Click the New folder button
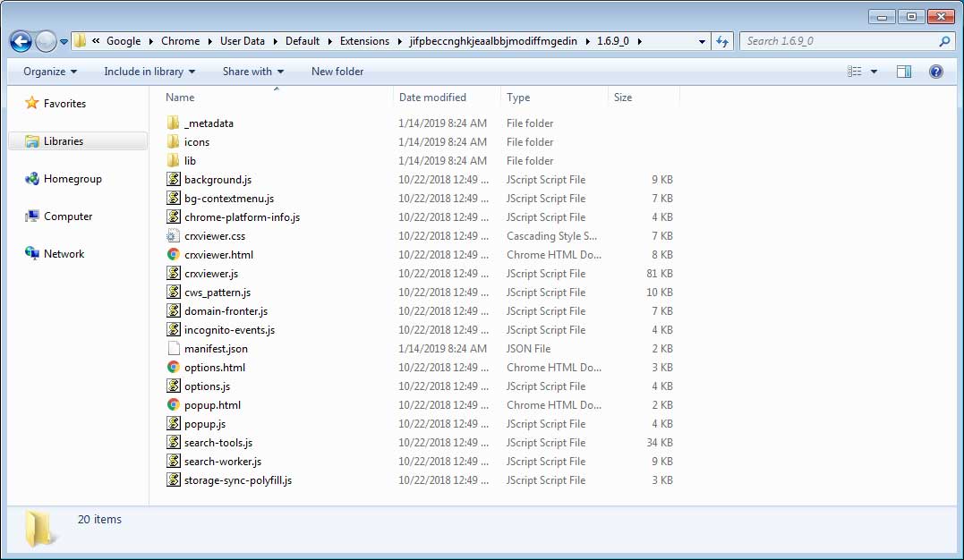The width and height of the screenshot is (964, 560). (337, 72)
